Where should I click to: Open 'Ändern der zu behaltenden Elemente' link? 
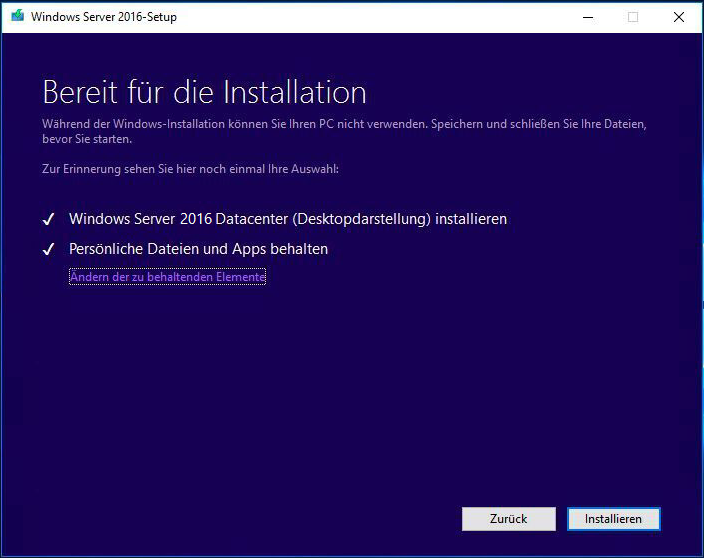coord(167,277)
